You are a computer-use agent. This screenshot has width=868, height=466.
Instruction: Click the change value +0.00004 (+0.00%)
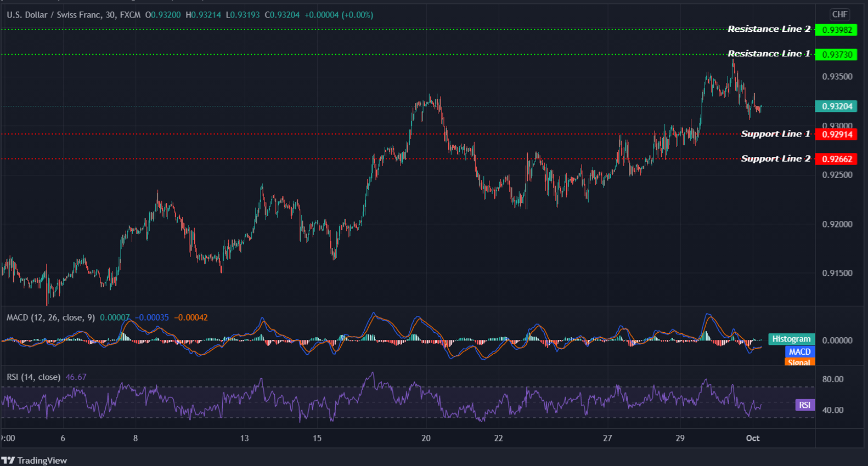(339, 15)
